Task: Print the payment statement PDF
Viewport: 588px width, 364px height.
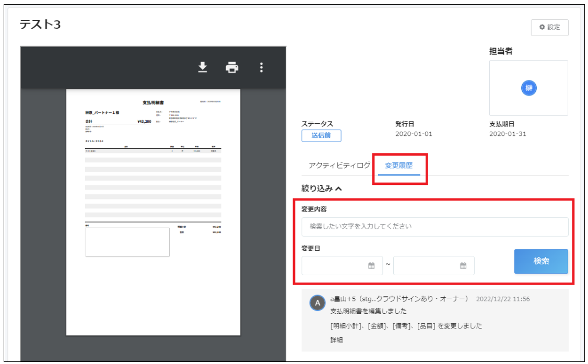Action: click(232, 67)
